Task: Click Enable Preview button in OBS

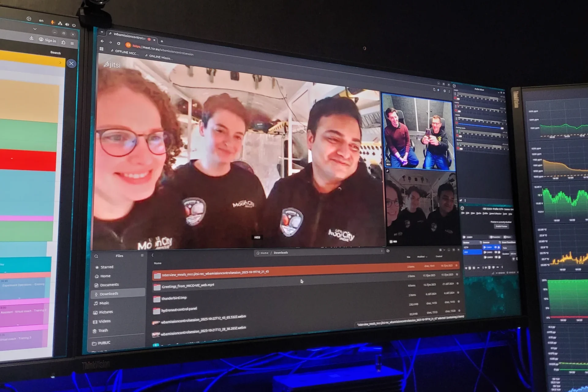Action: pyautogui.click(x=501, y=226)
